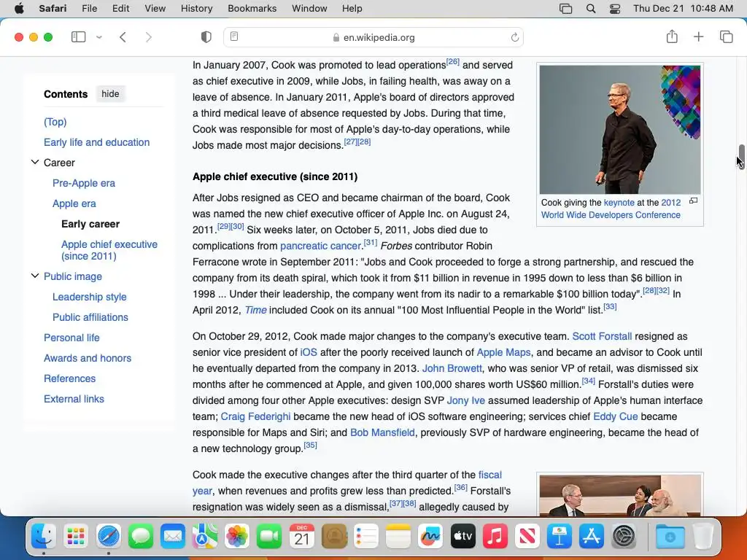This screenshot has height=560, width=747.
Task: Open Finder from the Dock
Action: tap(44, 537)
